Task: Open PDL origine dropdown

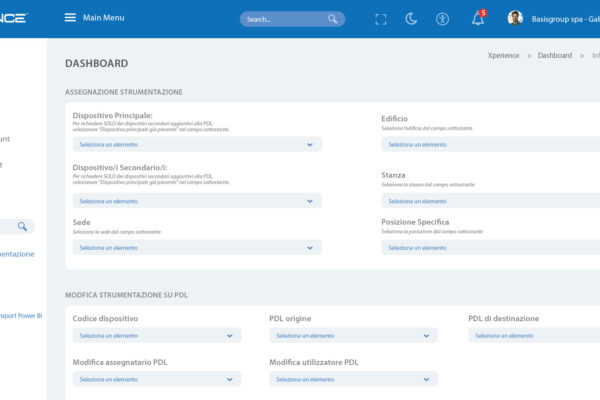Action: click(353, 335)
